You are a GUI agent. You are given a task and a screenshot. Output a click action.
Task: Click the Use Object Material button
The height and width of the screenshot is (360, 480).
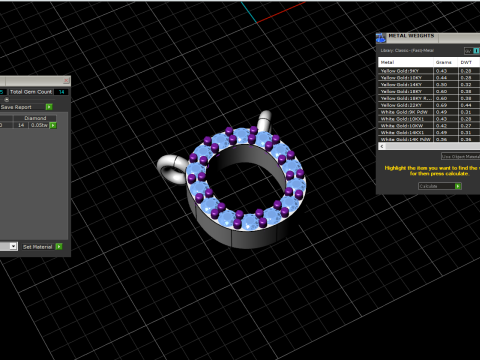(x=461, y=156)
